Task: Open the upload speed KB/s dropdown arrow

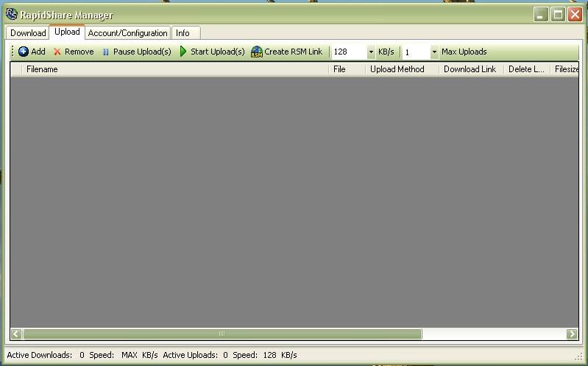Action: [x=371, y=52]
